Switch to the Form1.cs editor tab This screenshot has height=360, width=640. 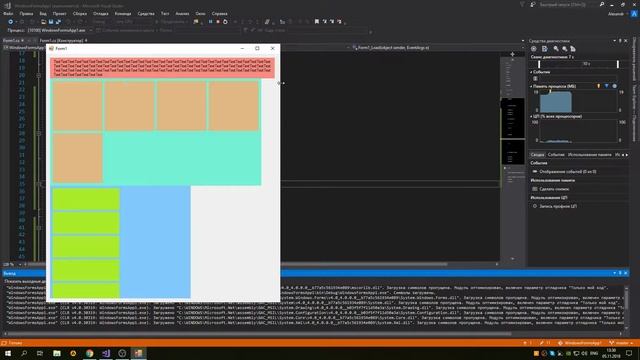coord(11,40)
